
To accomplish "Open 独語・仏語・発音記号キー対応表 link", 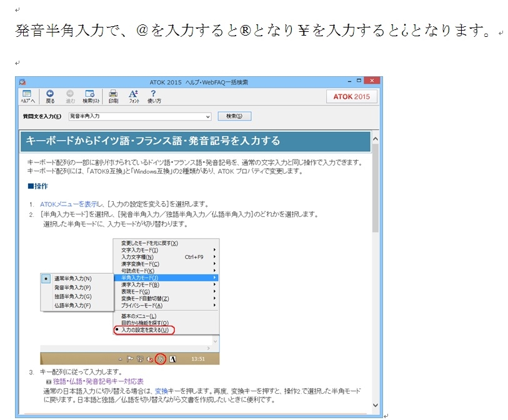I will (98, 381).
